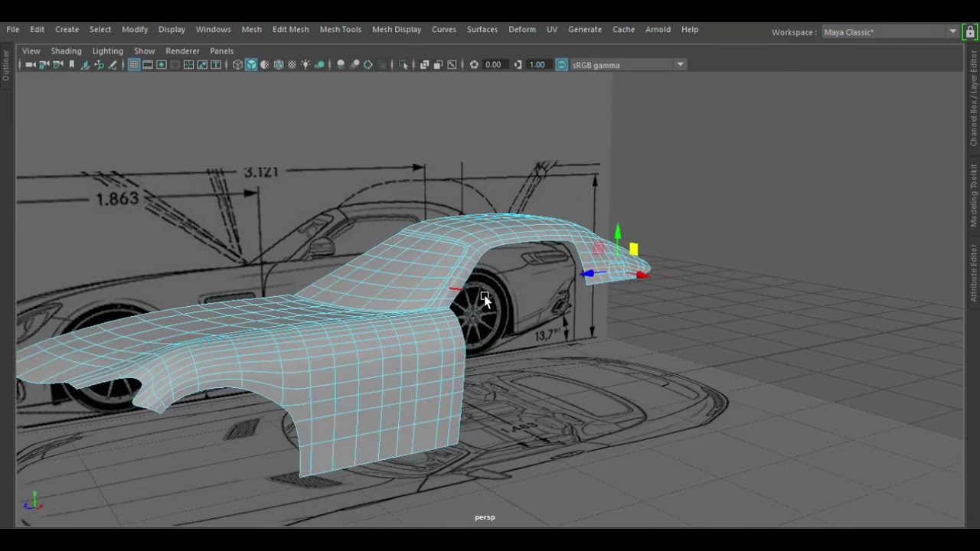
Task: Expand the panel View menu
Action: [31, 51]
